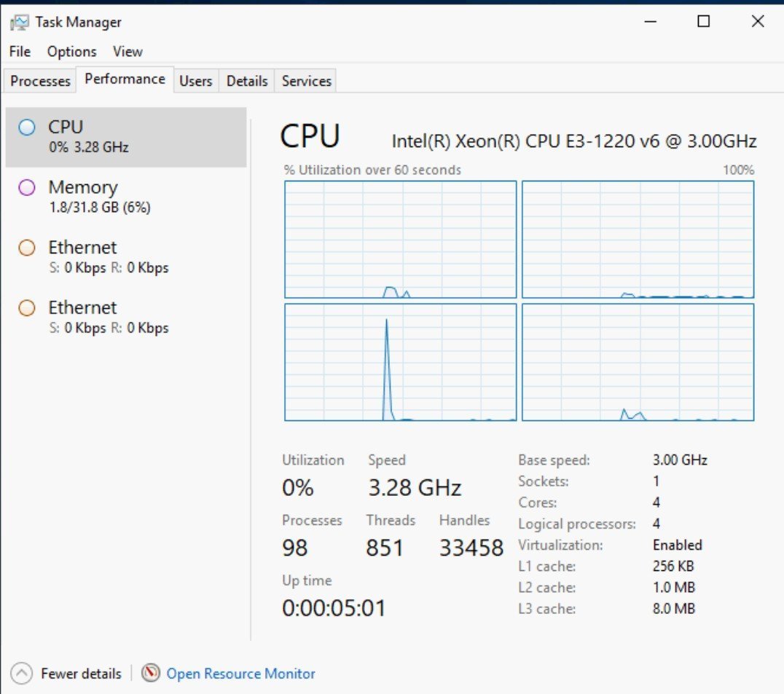This screenshot has width=784, height=694.
Task: Click top-right logical processor graph
Action: coord(638,240)
